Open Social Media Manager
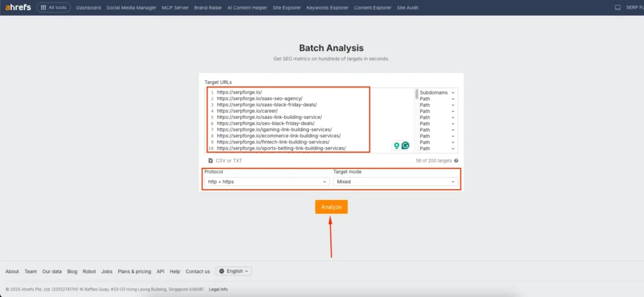This screenshot has height=297, width=644. 131,8
